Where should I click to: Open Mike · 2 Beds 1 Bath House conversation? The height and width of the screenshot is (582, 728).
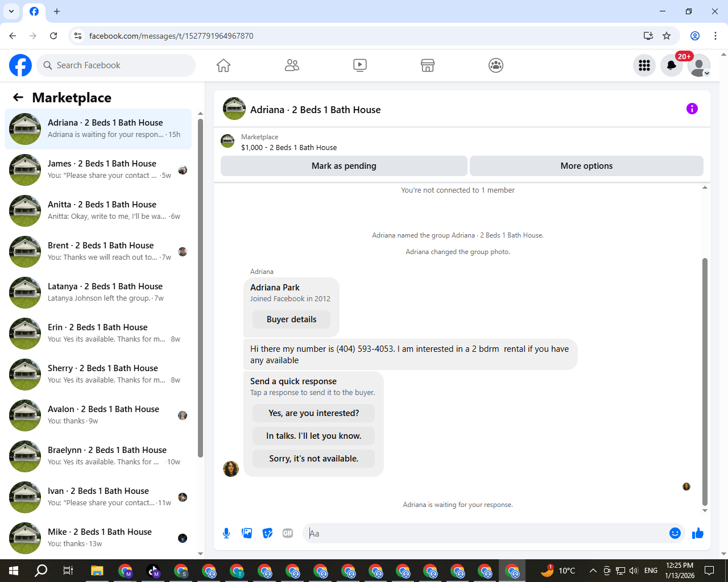click(98, 538)
